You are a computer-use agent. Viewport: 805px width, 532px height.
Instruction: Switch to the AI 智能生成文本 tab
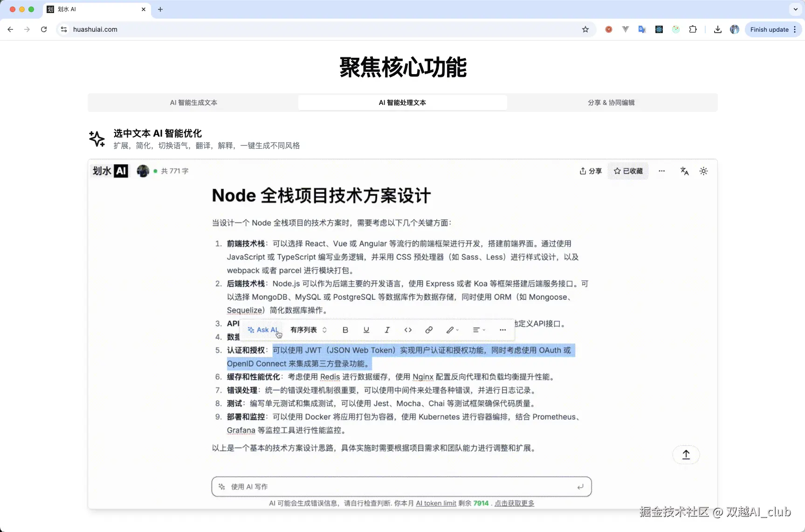click(x=193, y=103)
